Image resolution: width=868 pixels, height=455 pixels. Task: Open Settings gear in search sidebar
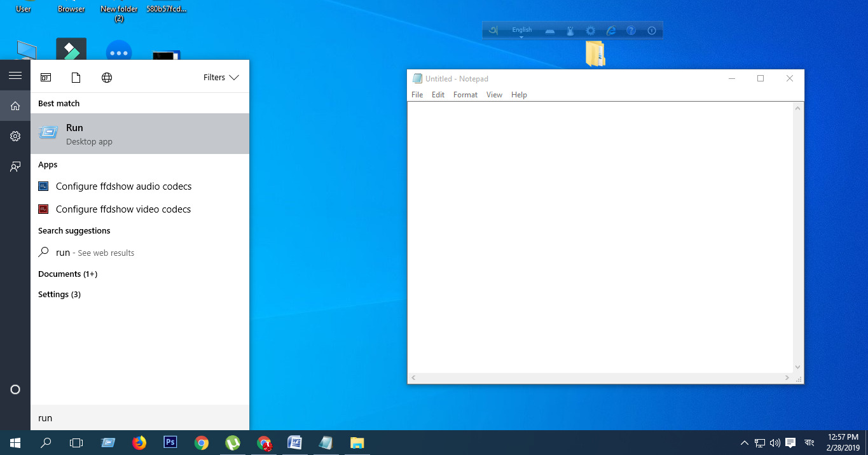[15, 136]
